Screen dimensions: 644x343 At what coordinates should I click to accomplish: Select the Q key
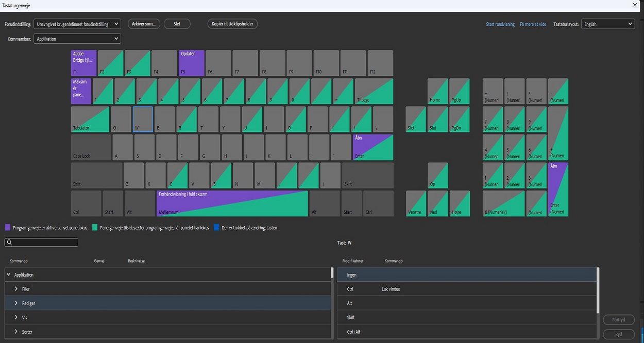121,119
